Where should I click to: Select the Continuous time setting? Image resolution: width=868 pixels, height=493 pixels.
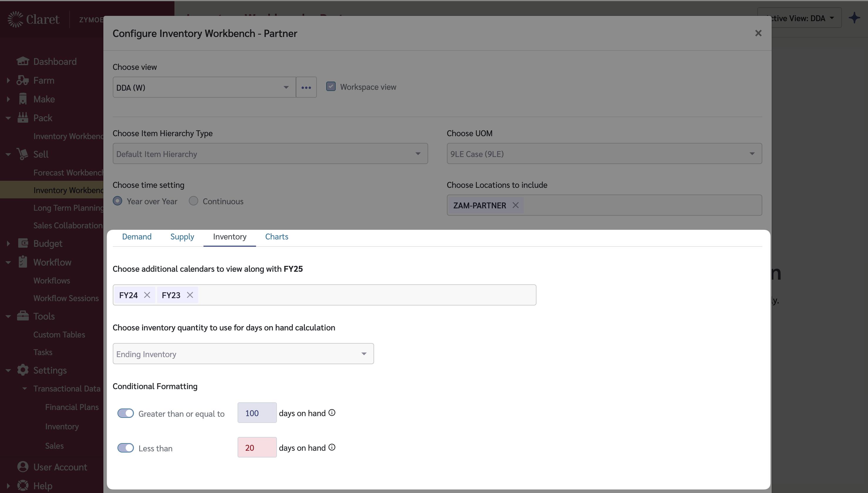tap(194, 201)
